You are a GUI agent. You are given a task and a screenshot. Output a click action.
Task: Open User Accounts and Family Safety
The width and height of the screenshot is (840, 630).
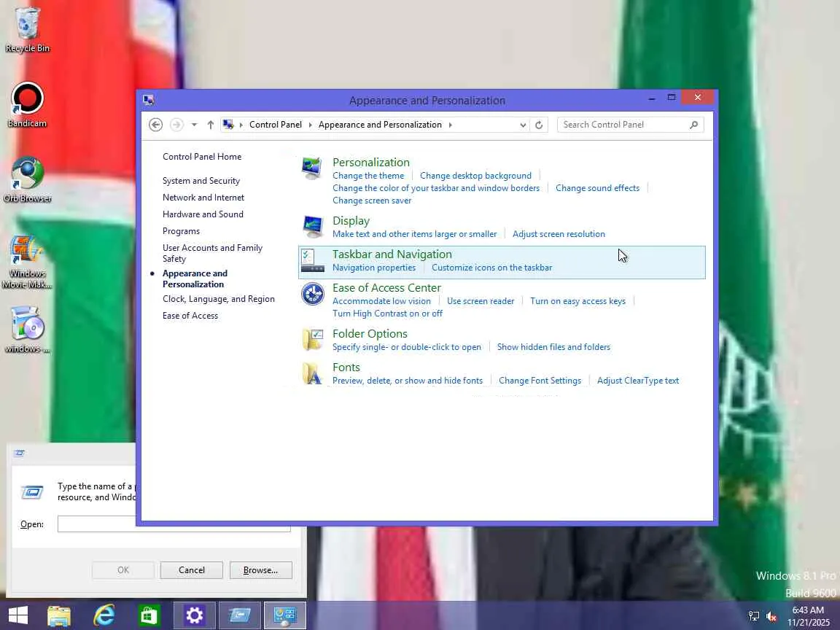[212, 253]
